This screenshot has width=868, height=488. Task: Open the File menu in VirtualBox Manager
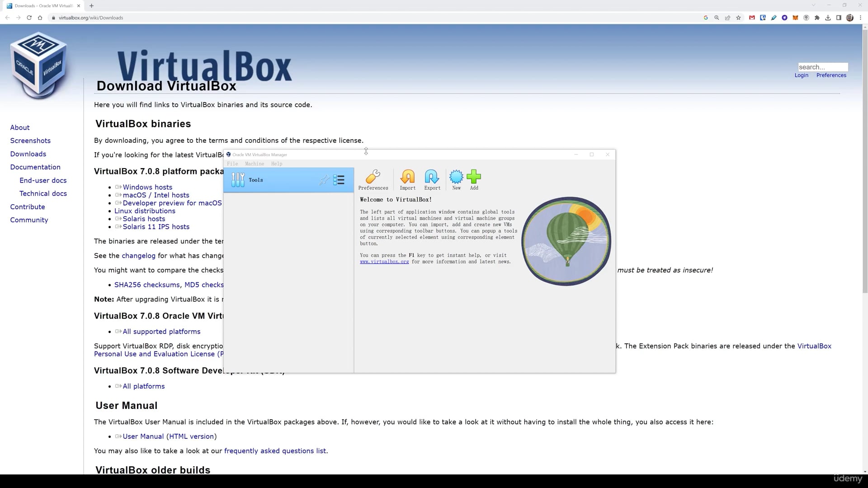[x=232, y=164]
